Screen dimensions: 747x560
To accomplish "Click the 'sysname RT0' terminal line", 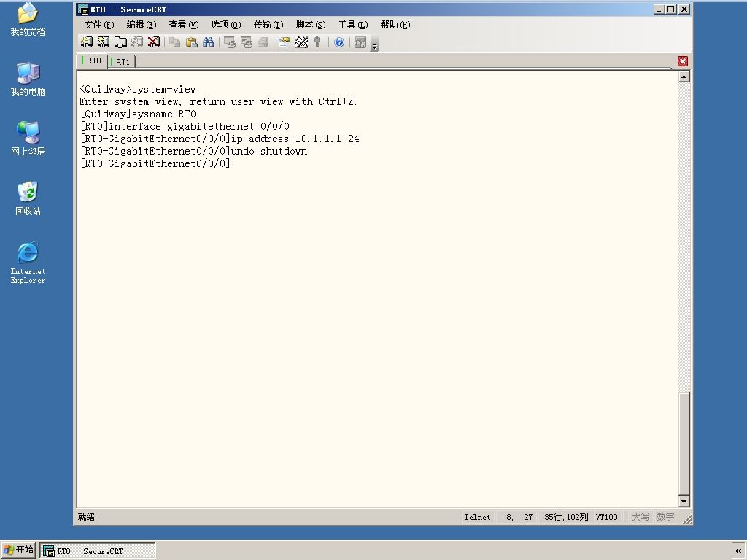I will click(138, 114).
